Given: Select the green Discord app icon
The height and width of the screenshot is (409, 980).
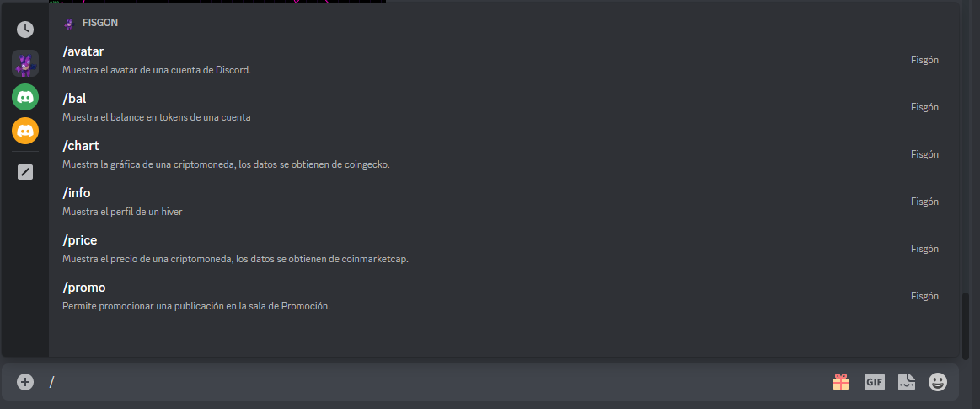Looking at the screenshot, I should tap(25, 97).
